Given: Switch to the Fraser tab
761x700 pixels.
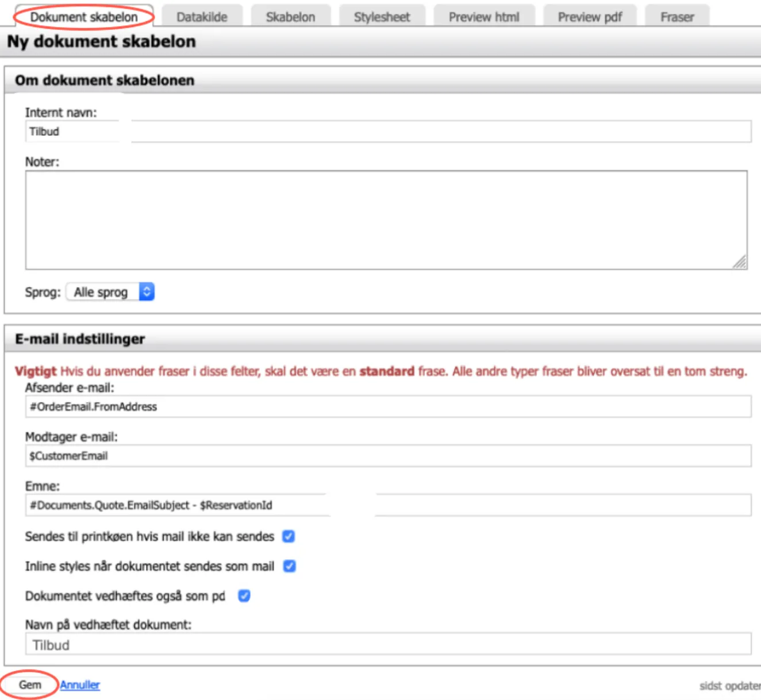Looking at the screenshot, I should [677, 17].
